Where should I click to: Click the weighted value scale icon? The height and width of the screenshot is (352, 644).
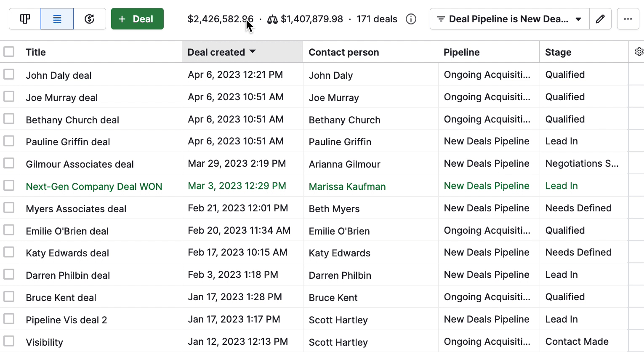coord(272,19)
